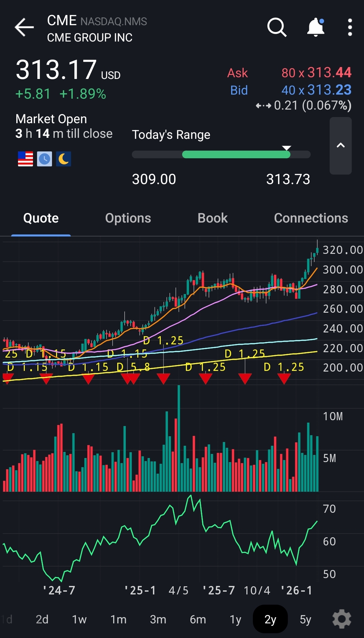The width and height of the screenshot is (364, 638).
Task: Tap the day low value 309.00
Action: tap(154, 179)
